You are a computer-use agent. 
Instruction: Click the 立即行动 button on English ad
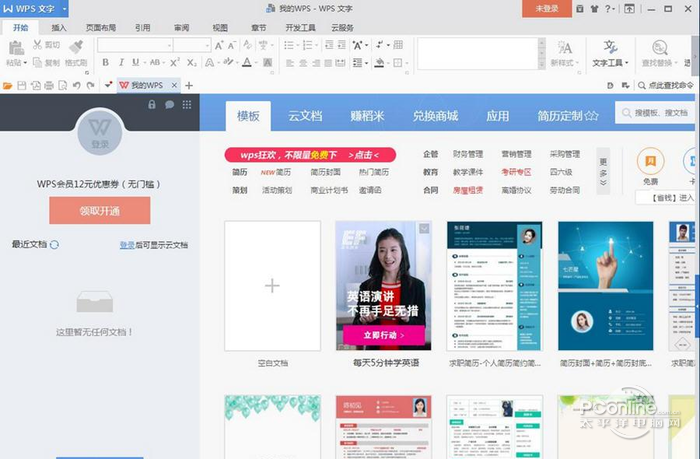[x=384, y=335]
